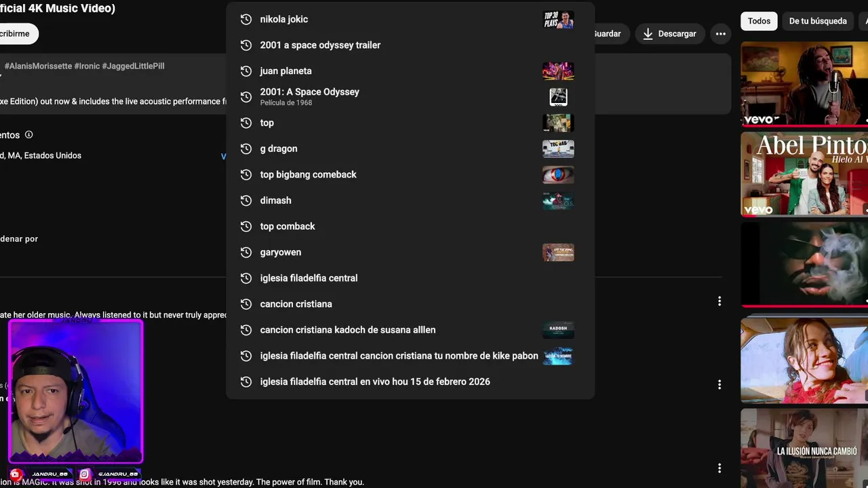868x488 pixels.
Task: Select 'nikola jokic' search suggestion
Action: tap(410, 19)
